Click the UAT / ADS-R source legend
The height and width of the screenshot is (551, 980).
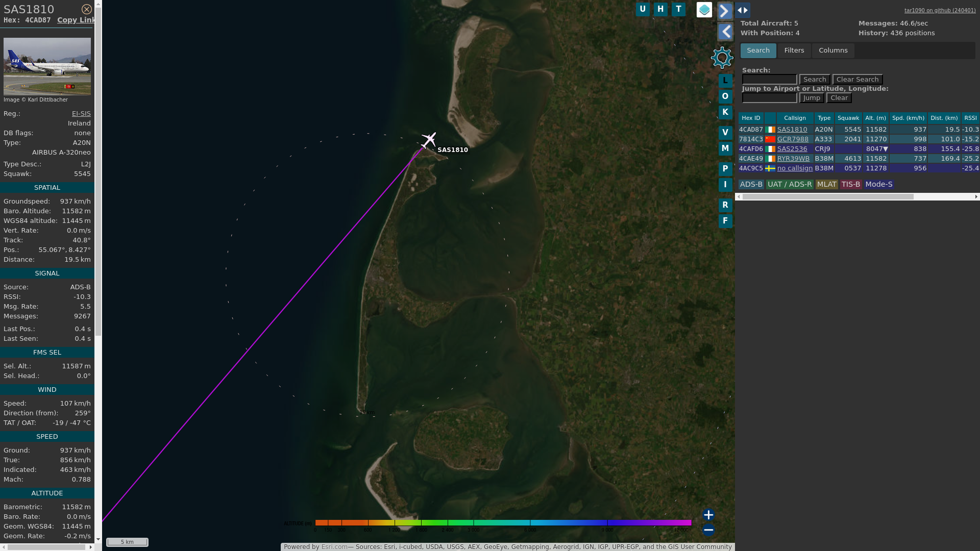point(790,185)
